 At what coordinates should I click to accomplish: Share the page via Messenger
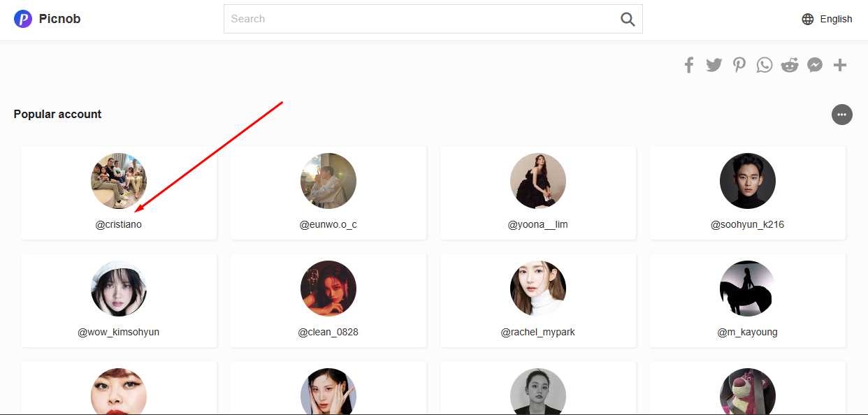click(815, 65)
